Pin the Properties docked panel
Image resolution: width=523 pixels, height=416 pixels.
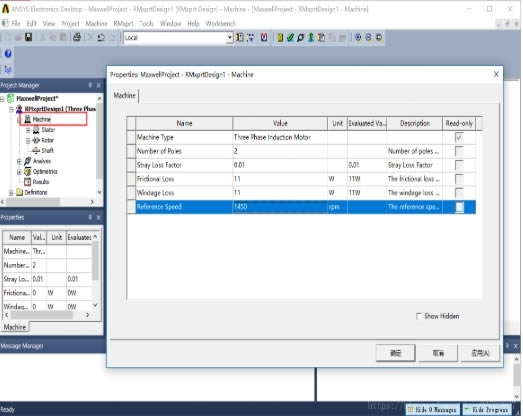(90, 218)
